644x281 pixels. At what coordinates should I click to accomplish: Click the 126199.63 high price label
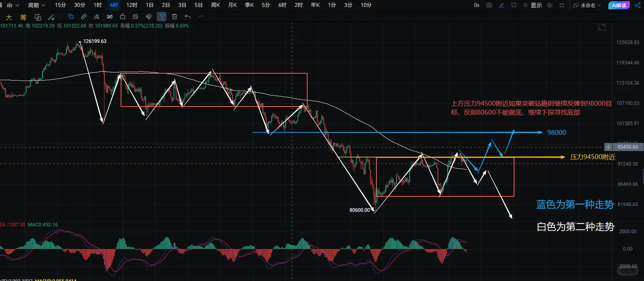(95, 41)
